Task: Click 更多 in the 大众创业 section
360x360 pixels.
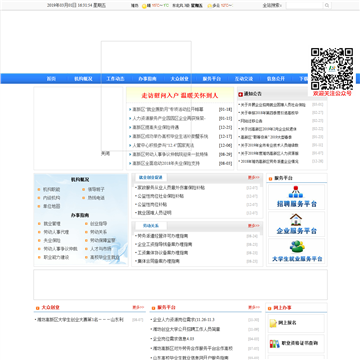Action: coord(138,307)
